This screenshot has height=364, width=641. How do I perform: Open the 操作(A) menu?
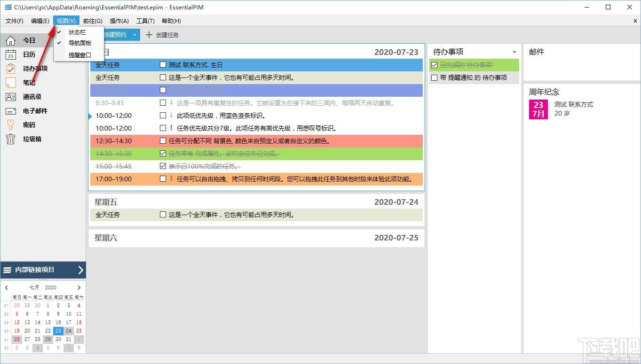coord(119,21)
